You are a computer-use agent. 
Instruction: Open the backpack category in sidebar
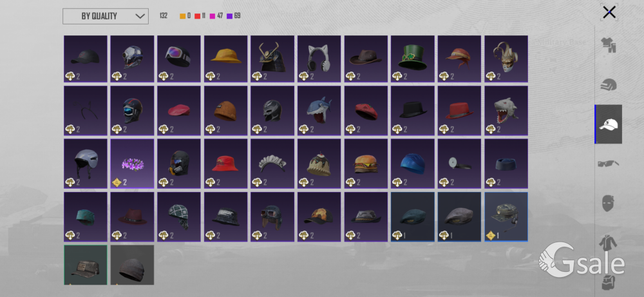pos(608,283)
